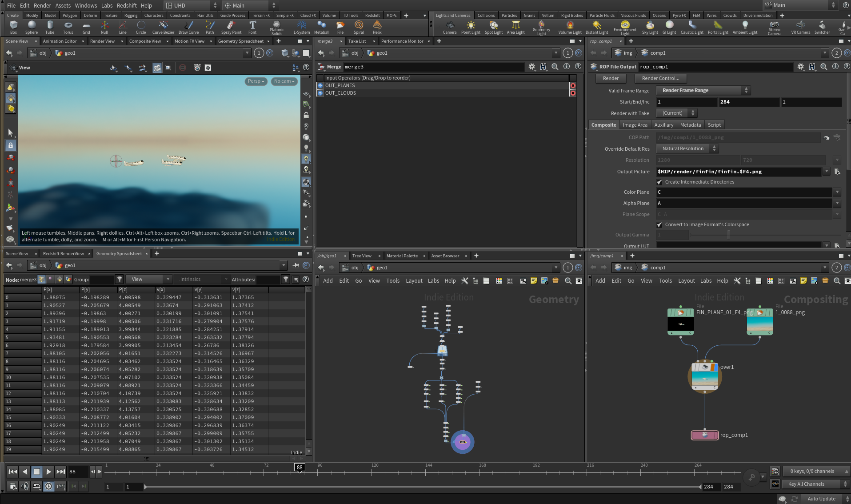Screen dimensions: 851x504
Task: Add a Volume Light
Action: point(570,27)
